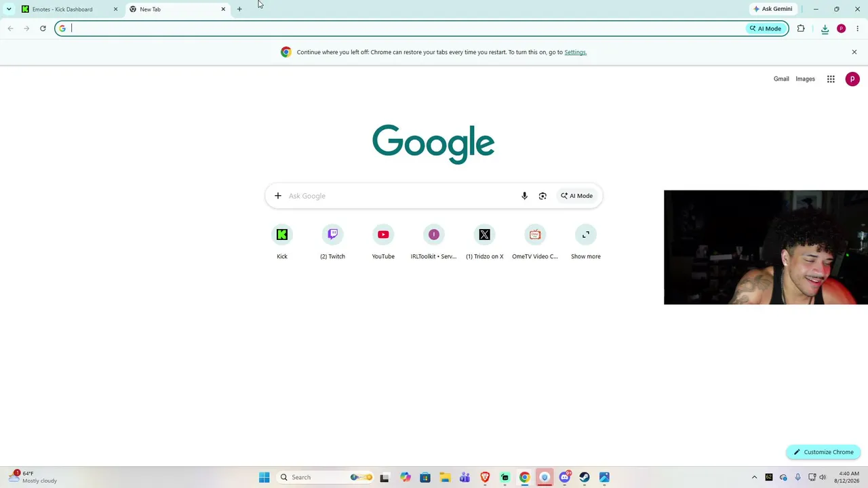Click the webcam overlay video

pyautogui.click(x=766, y=247)
